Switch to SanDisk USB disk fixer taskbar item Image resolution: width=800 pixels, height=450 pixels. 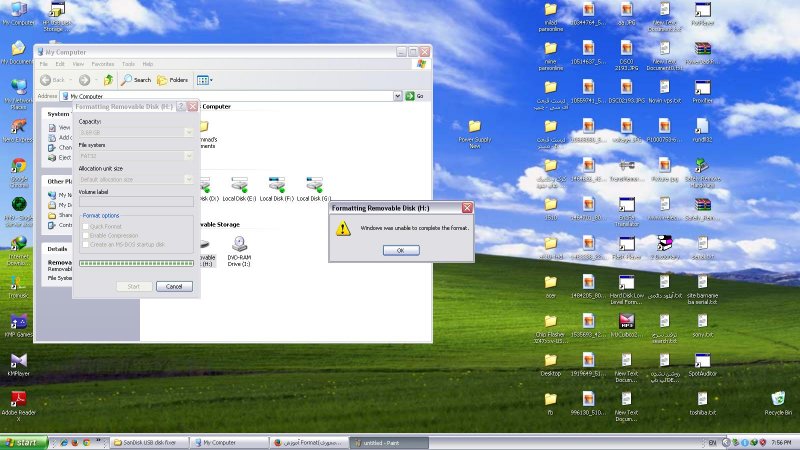tap(149, 442)
